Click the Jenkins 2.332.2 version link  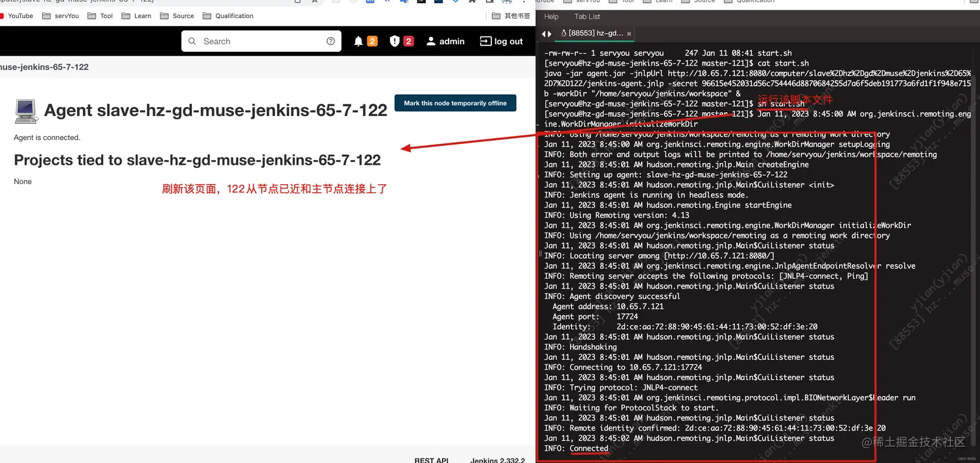click(498, 460)
